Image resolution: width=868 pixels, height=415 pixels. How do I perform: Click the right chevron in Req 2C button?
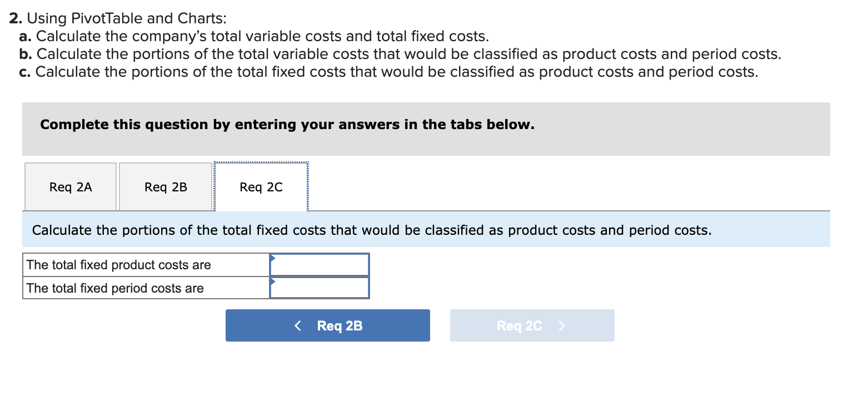coord(561,325)
